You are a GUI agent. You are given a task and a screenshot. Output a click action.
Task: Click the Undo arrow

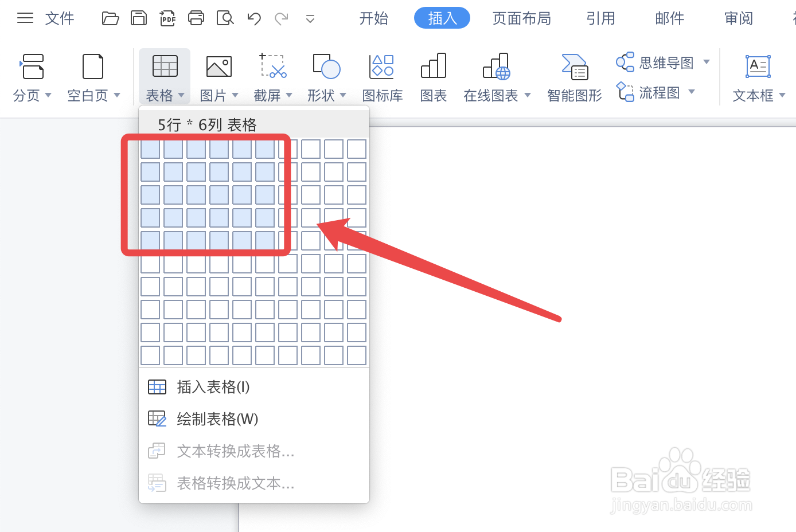pyautogui.click(x=254, y=19)
